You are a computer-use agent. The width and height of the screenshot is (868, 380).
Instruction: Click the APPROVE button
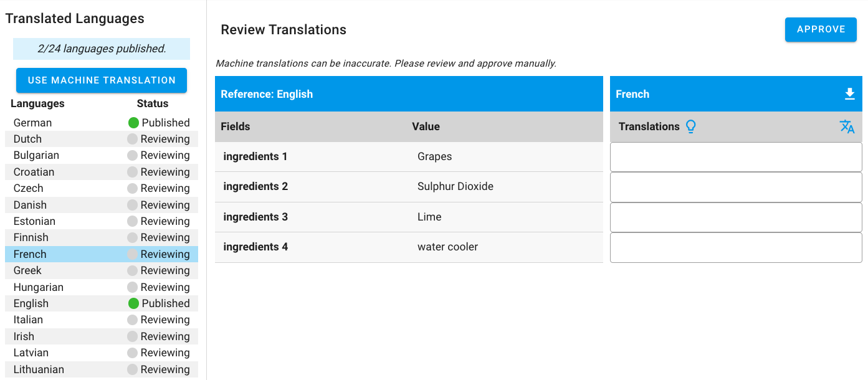click(821, 29)
